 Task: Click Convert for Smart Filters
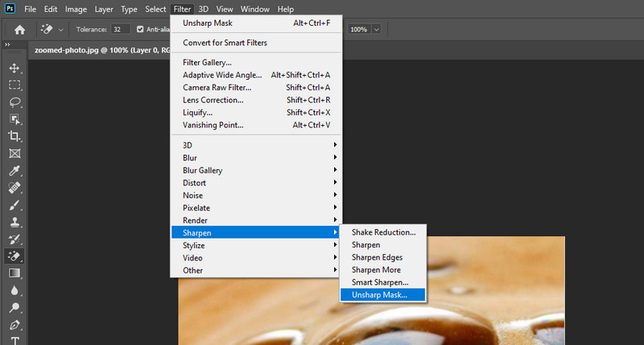pos(225,43)
